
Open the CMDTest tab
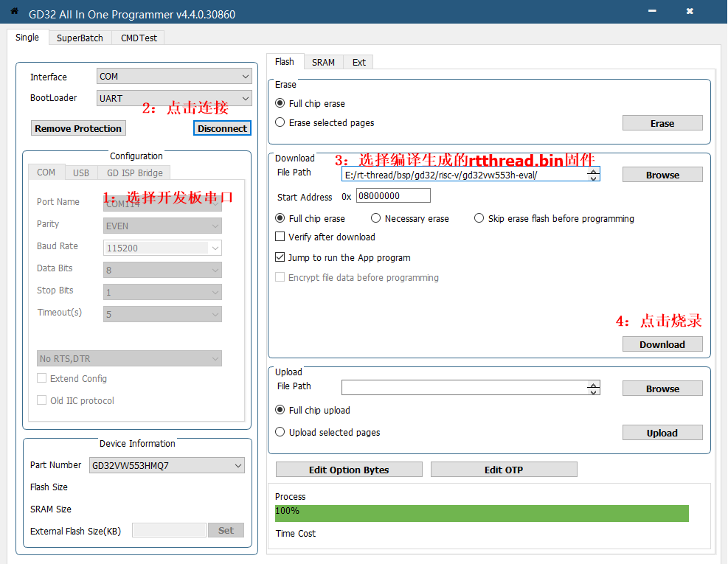coord(139,38)
